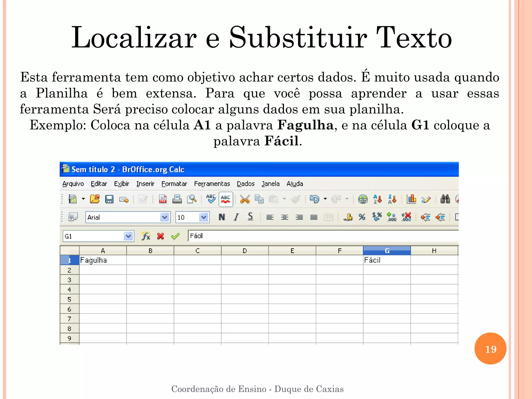Click the Hyperlink globe icon
This screenshot has width=532, height=399.
[363, 199]
